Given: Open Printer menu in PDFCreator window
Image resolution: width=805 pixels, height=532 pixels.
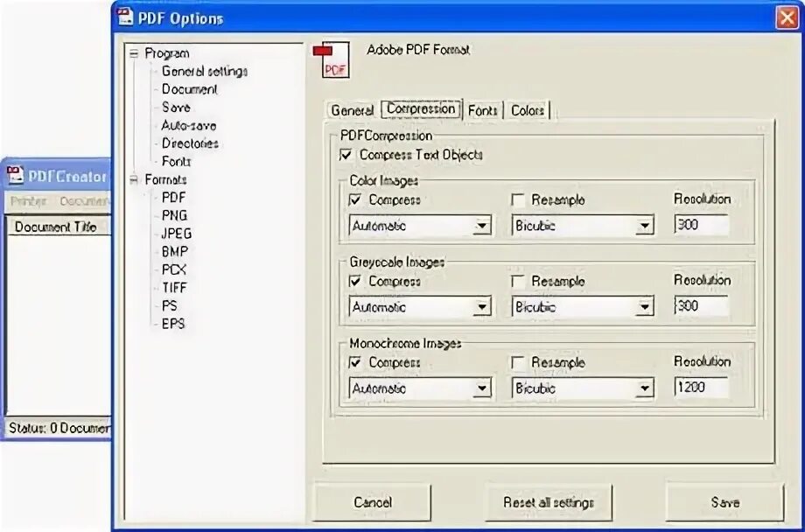Looking at the screenshot, I should (x=29, y=201).
